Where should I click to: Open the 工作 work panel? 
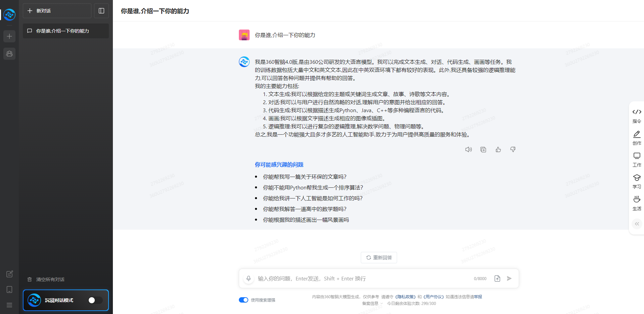637,160
